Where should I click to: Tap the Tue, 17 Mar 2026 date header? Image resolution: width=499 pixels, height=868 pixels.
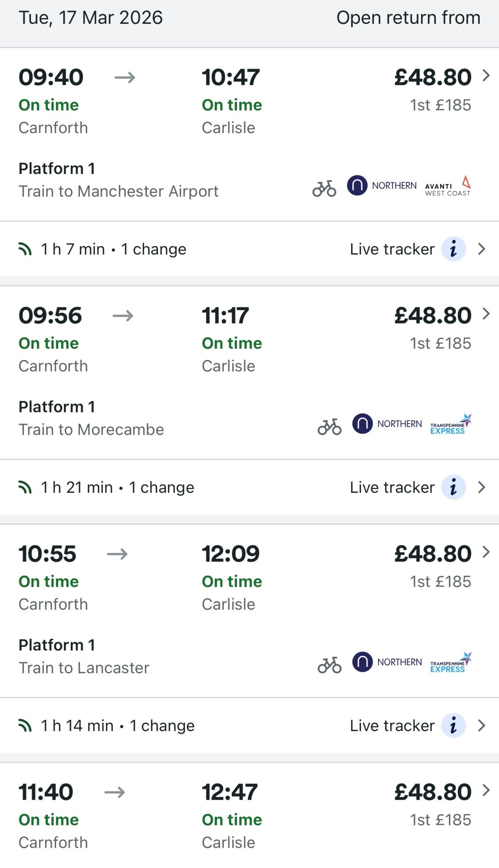[91, 18]
